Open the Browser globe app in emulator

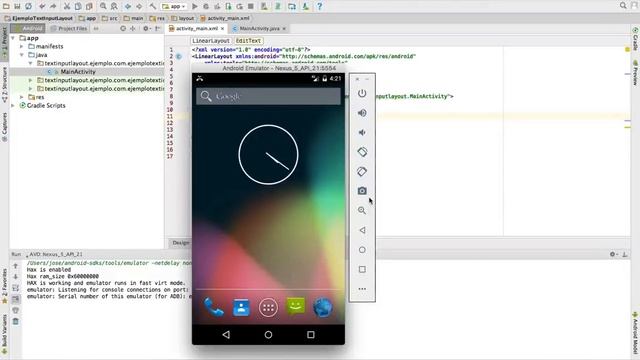[x=323, y=307]
